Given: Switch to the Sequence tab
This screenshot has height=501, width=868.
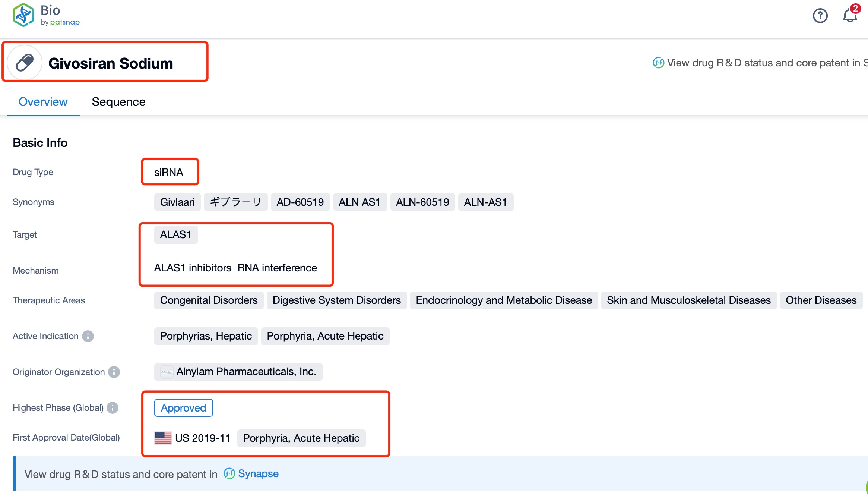Looking at the screenshot, I should pyautogui.click(x=118, y=101).
